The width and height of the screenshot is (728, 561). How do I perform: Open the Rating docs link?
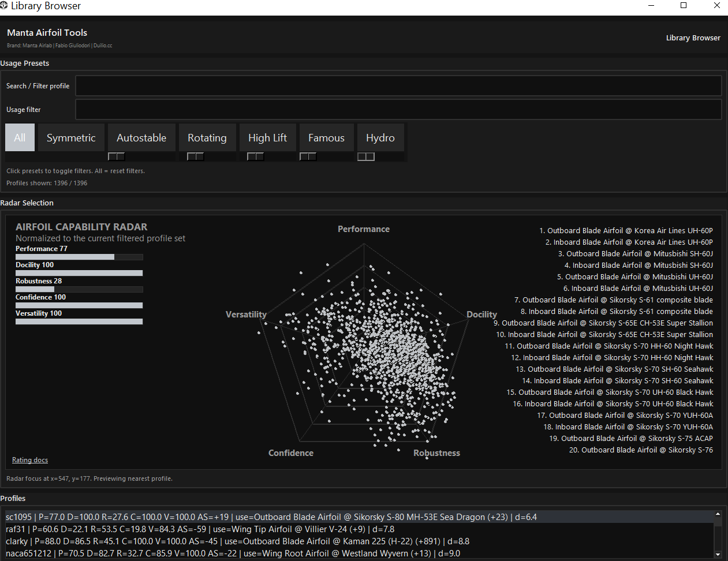[x=29, y=460]
